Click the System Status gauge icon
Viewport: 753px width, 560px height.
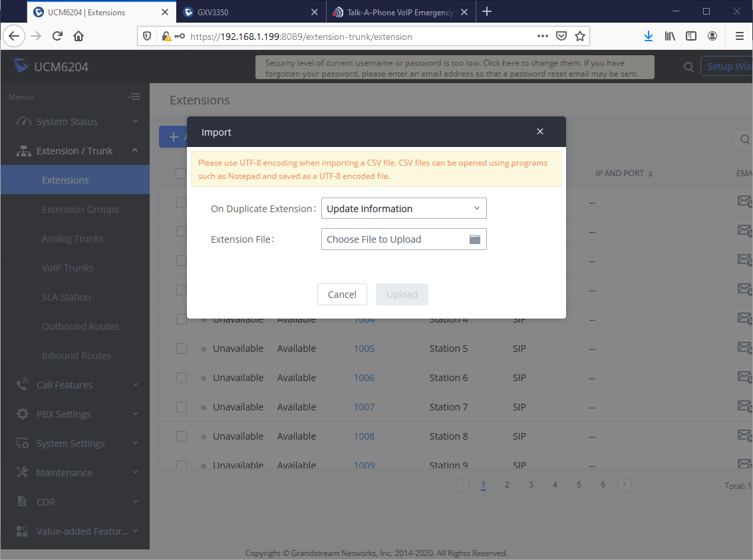(x=23, y=121)
